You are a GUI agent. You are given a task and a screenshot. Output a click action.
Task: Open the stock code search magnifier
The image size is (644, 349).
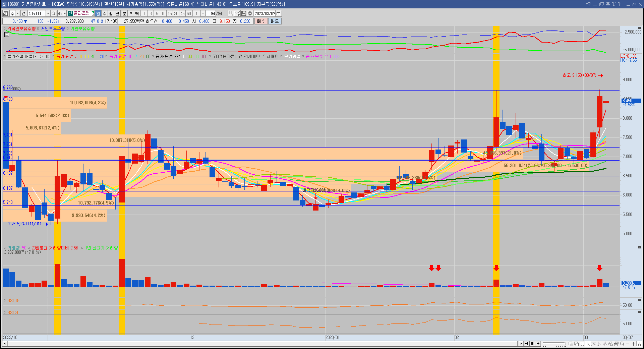53,13
